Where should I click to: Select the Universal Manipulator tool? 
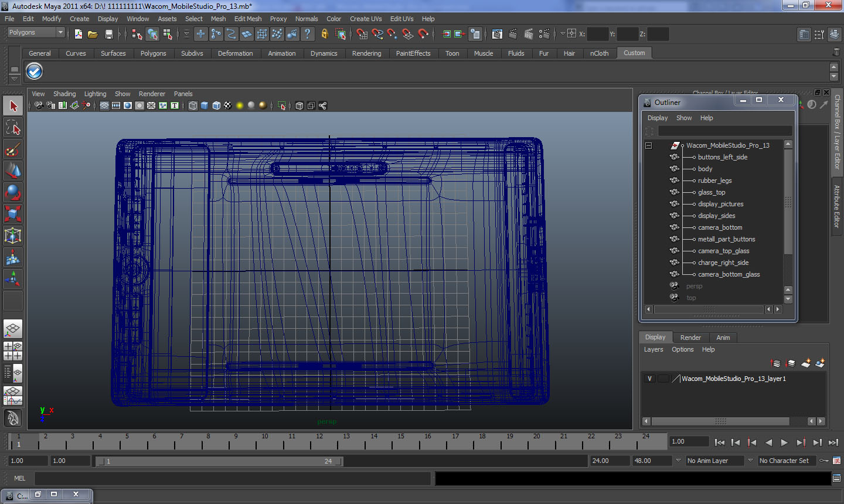click(x=13, y=236)
